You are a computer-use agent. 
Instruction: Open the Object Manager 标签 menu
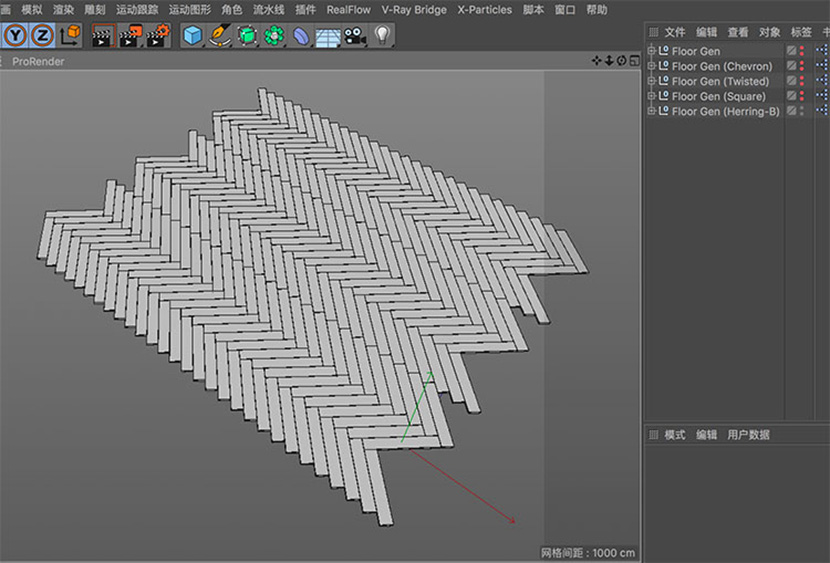pos(801,32)
